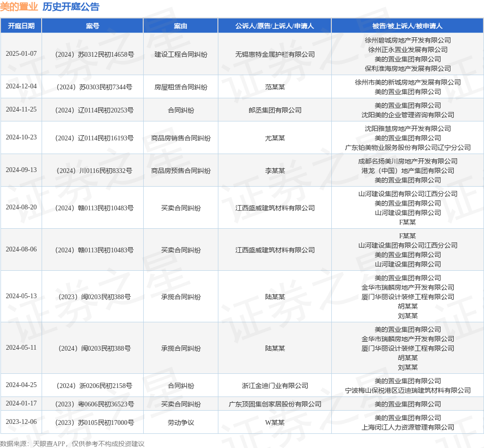Click the date cell '2024-10-23'
Viewport: 484px width, 448px height.
click(21, 138)
